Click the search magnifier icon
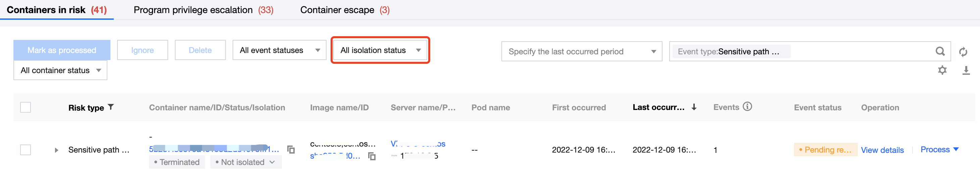Viewport: 980px width, 171px height. coord(940,51)
